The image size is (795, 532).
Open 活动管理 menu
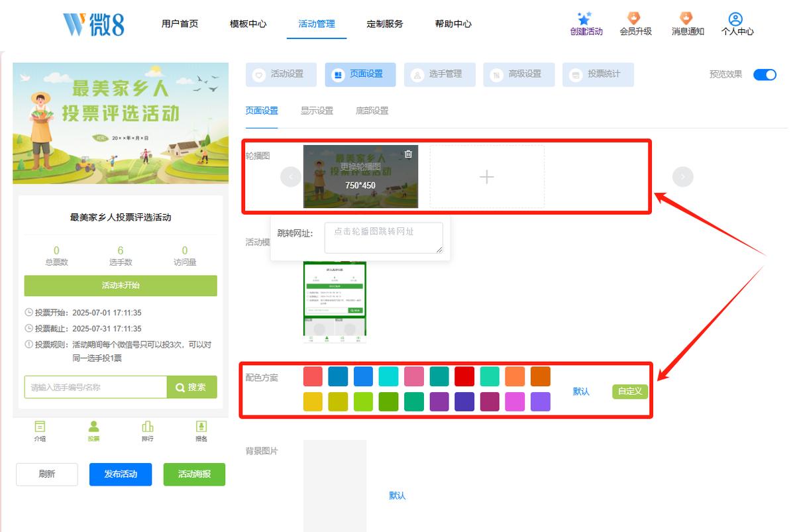coord(317,24)
